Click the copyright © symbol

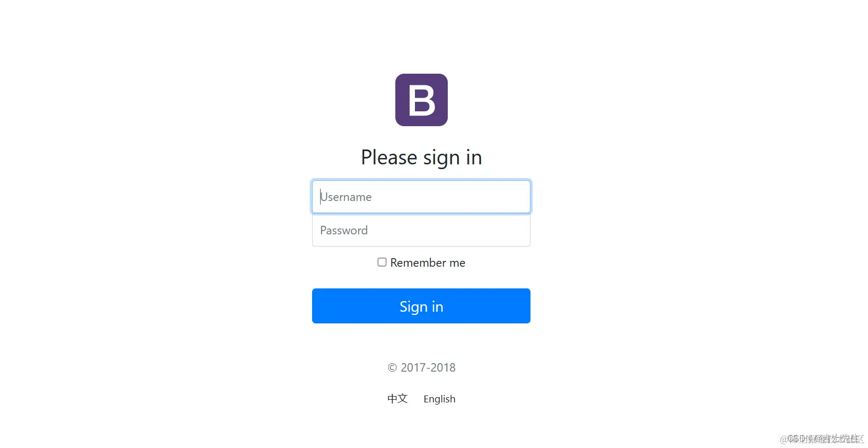pos(392,367)
